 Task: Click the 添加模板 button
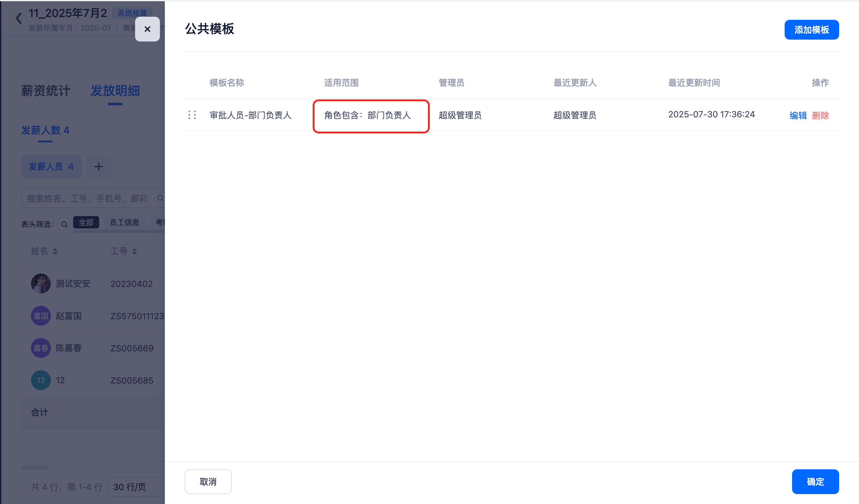811,30
